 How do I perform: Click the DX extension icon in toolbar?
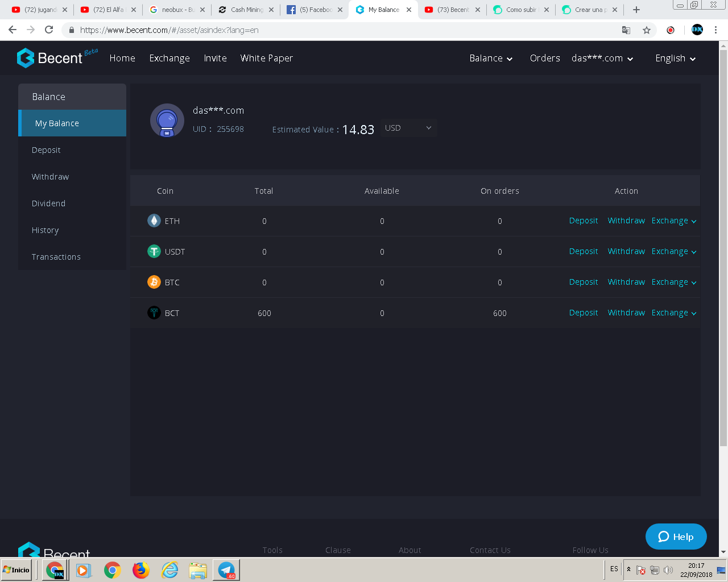coord(697,30)
